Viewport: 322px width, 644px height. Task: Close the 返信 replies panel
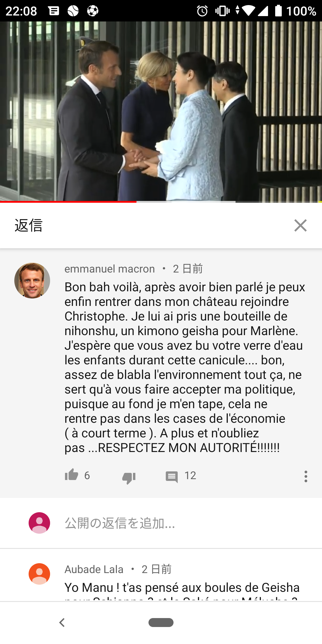pos(300,225)
